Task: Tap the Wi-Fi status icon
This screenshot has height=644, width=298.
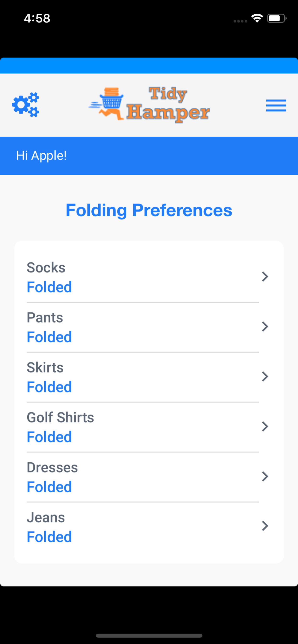Action: (257, 18)
